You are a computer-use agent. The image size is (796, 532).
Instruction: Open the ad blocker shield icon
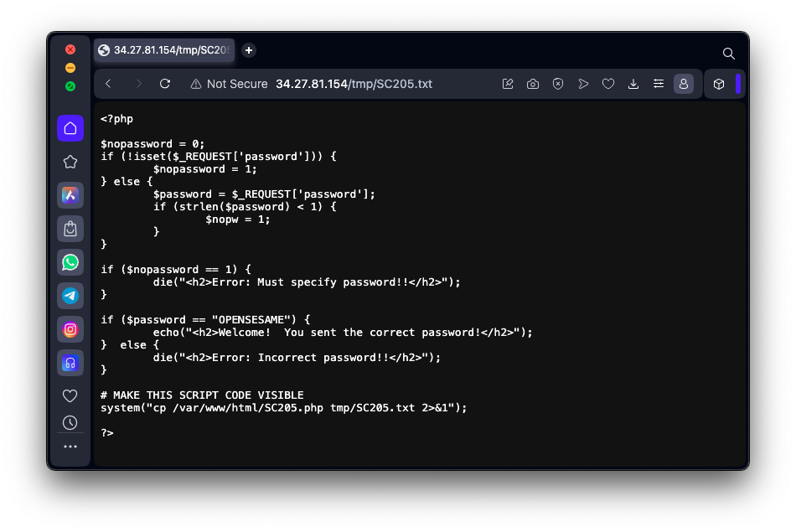(558, 84)
